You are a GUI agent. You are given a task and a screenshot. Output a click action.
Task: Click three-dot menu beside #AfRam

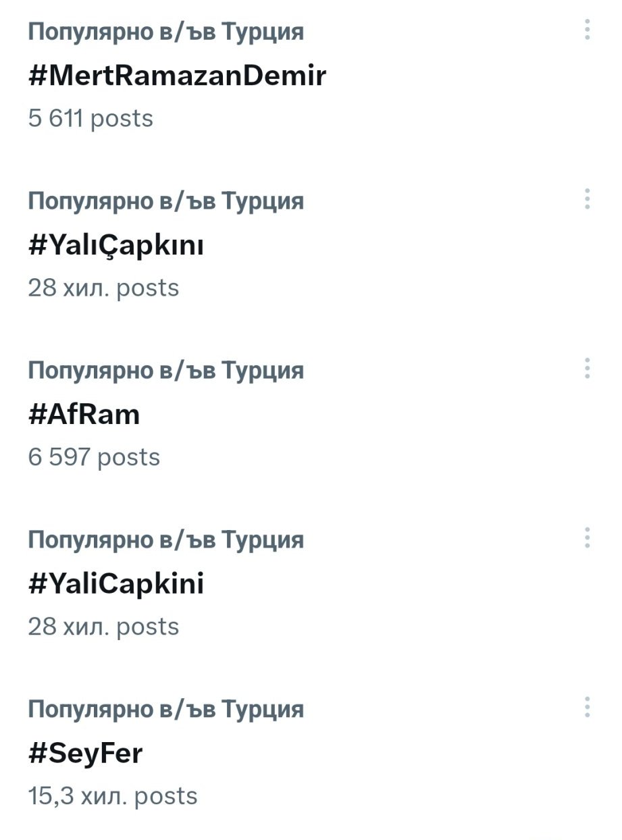click(588, 369)
